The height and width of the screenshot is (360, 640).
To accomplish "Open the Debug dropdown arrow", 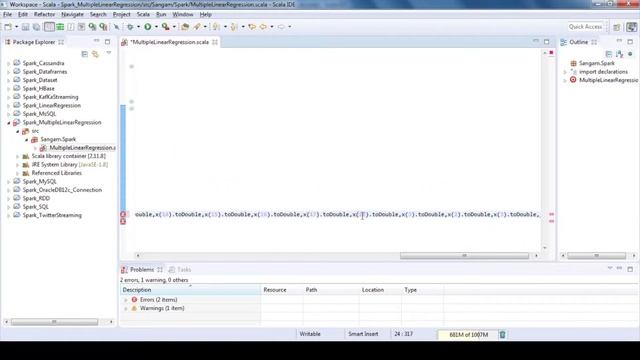I will (138, 27).
